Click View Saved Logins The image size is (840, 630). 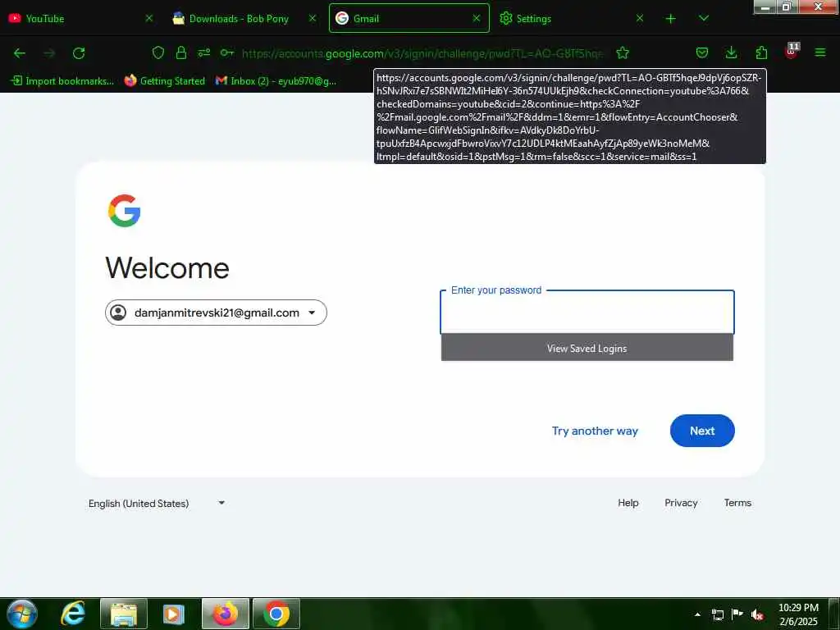point(587,348)
